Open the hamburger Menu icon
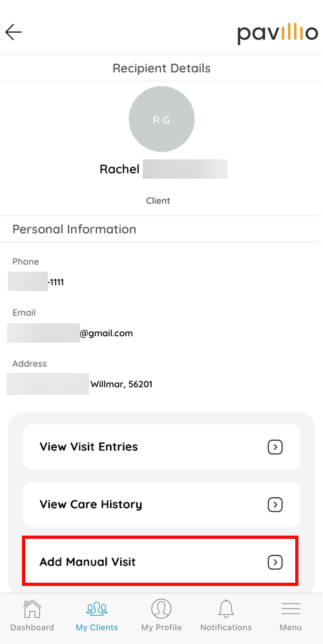Image resolution: width=323 pixels, height=644 pixels. (x=291, y=609)
